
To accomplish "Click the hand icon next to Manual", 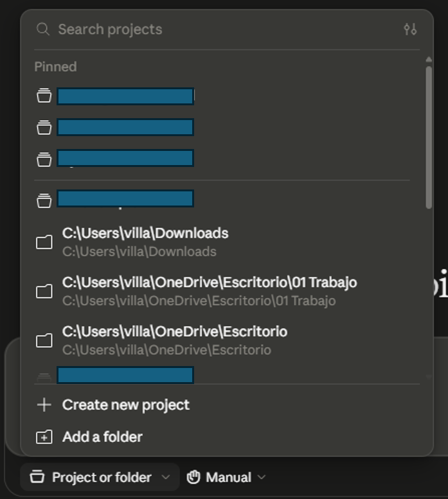I will coord(193,477).
